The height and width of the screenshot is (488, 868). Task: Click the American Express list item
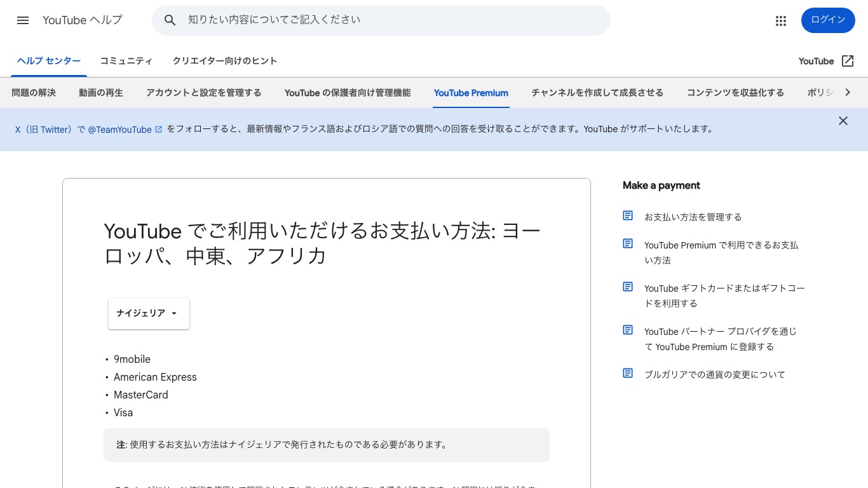[155, 377]
